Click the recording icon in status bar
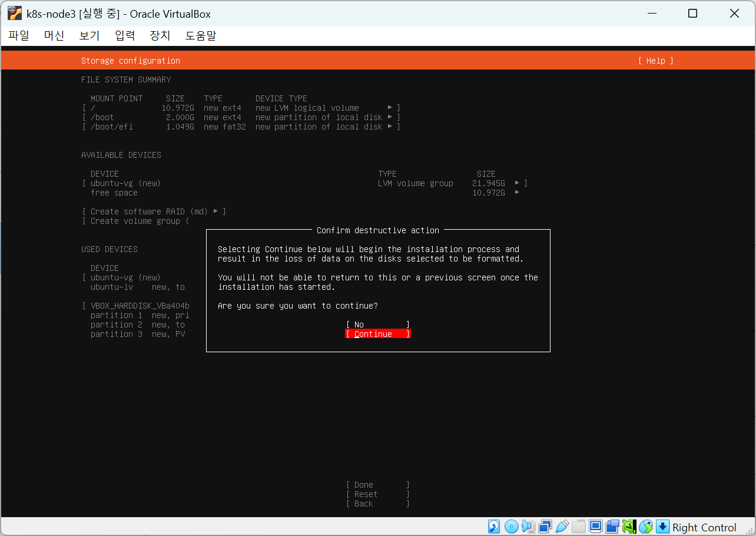Screen dimensions: 756x536 (612, 527)
